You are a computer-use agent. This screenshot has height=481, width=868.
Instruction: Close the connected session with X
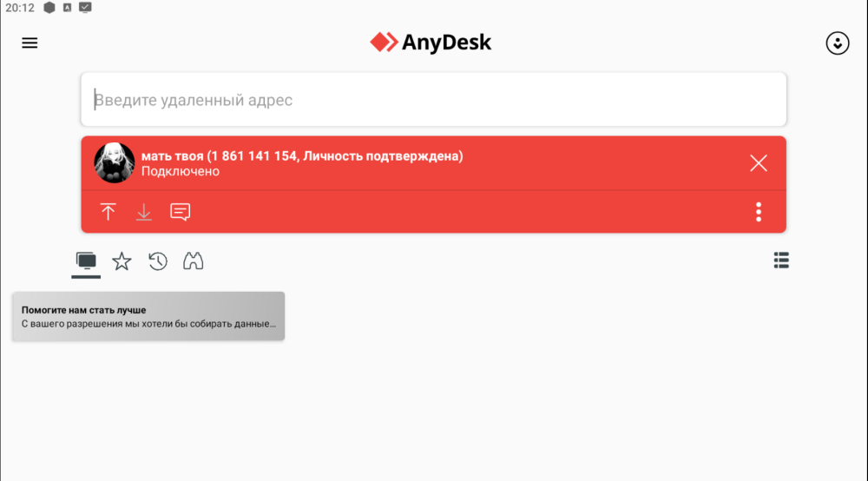tap(759, 163)
